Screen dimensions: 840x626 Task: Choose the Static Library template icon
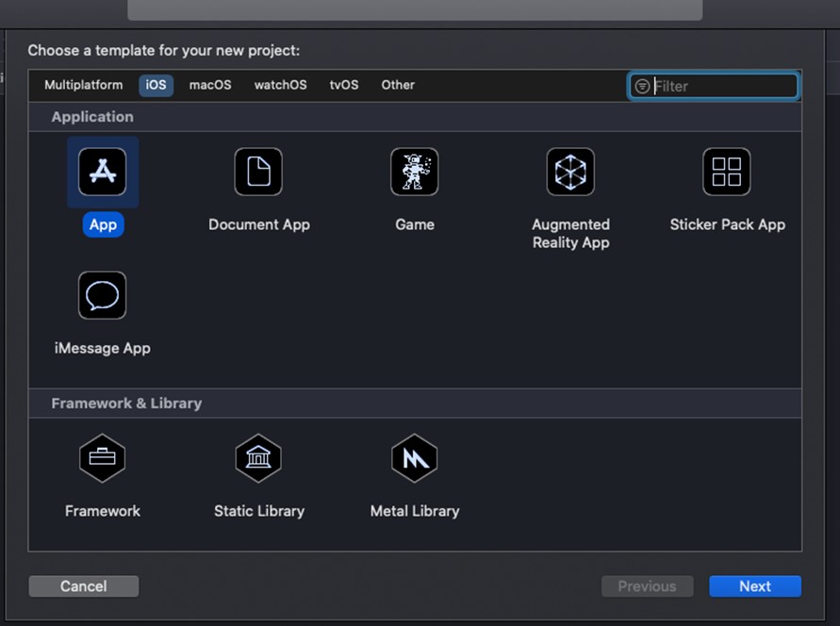point(258,458)
